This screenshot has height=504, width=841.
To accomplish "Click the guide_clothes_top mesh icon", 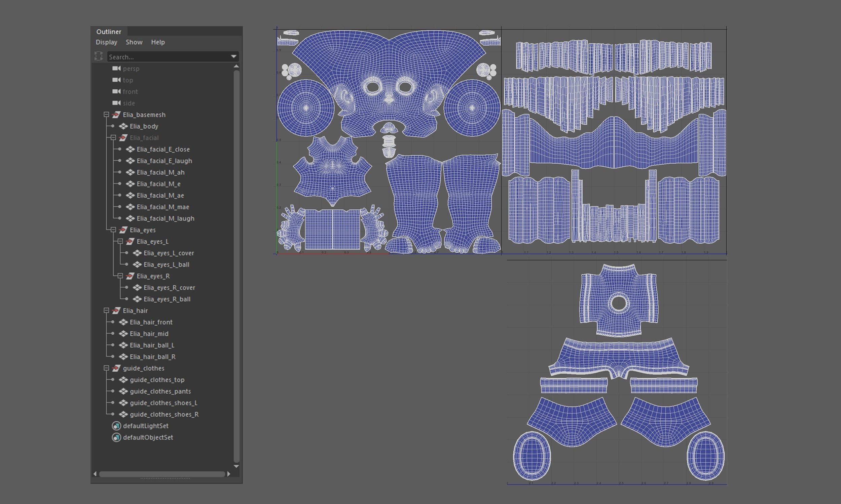I will [x=123, y=380].
